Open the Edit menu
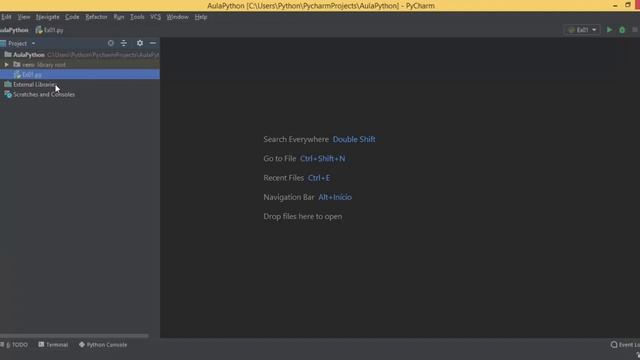 (6, 17)
